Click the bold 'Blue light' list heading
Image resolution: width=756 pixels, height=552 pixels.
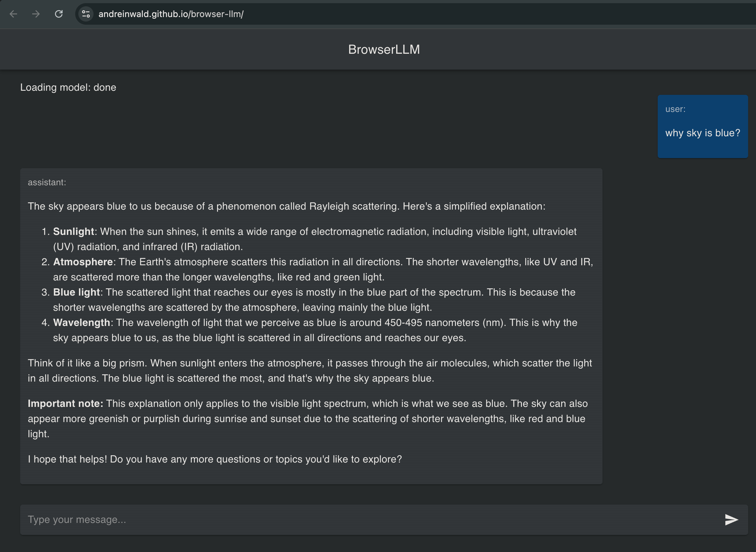pos(76,292)
